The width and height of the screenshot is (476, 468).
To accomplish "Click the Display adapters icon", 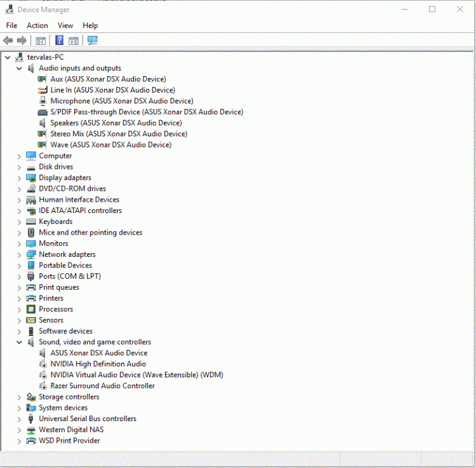I will tap(31, 178).
